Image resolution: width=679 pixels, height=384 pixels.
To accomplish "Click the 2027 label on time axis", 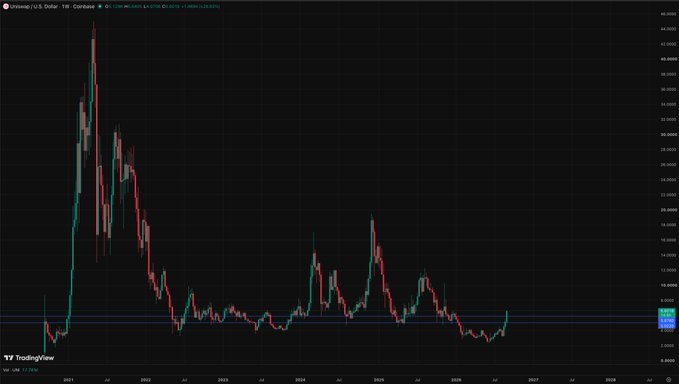I will pyautogui.click(x=533, y=380).
